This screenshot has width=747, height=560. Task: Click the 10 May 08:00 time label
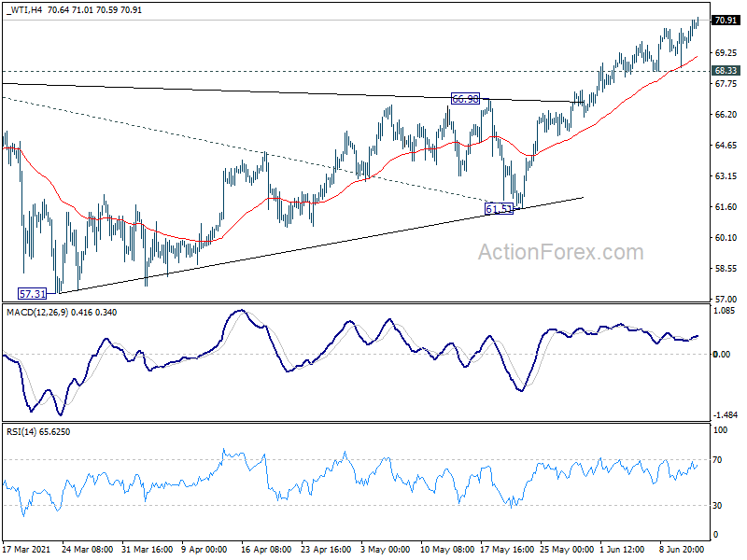coord(447,549)
